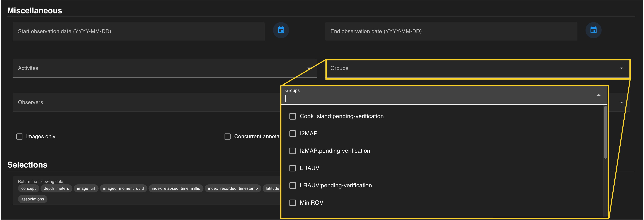This screenshot has height=220, width=644.
Task: Tick the LRAUV:pending-verification option
Action: (292, 185)
